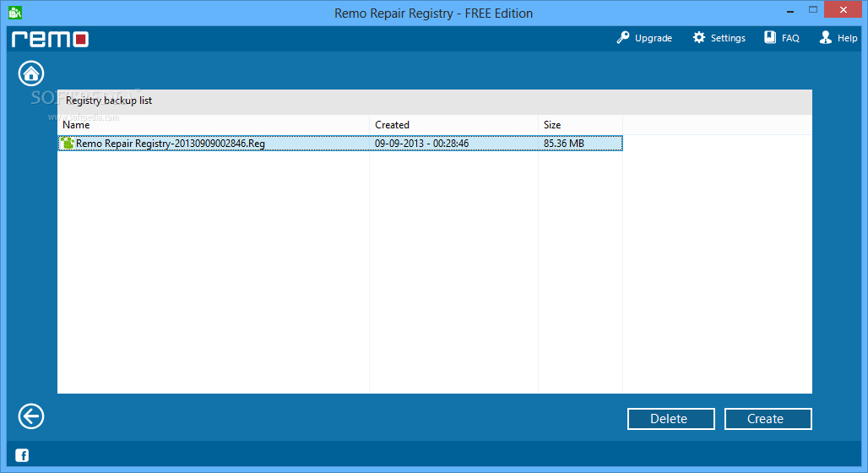Image resolution: width=868 pixels, height=473 pixels.
Task: Click the created date 09-09-2013 - 00:28:46
Action: click(422, 144)
